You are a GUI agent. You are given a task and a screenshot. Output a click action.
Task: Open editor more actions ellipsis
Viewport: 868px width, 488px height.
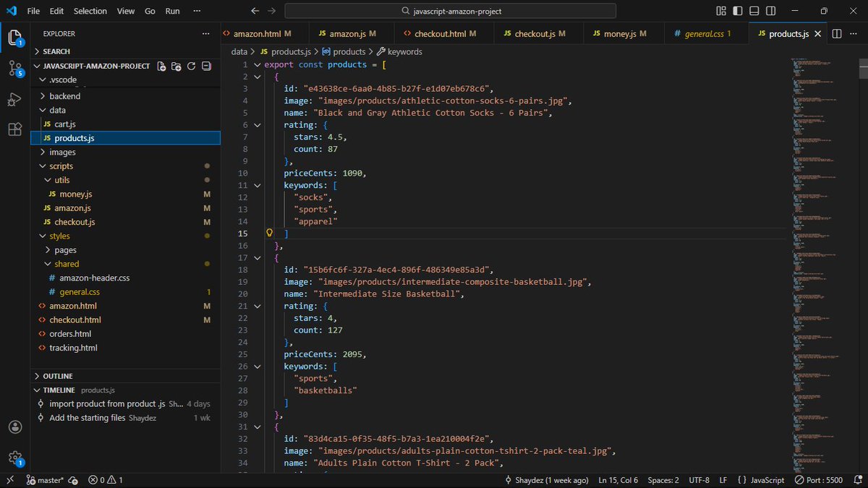click(x=852, y=33)
